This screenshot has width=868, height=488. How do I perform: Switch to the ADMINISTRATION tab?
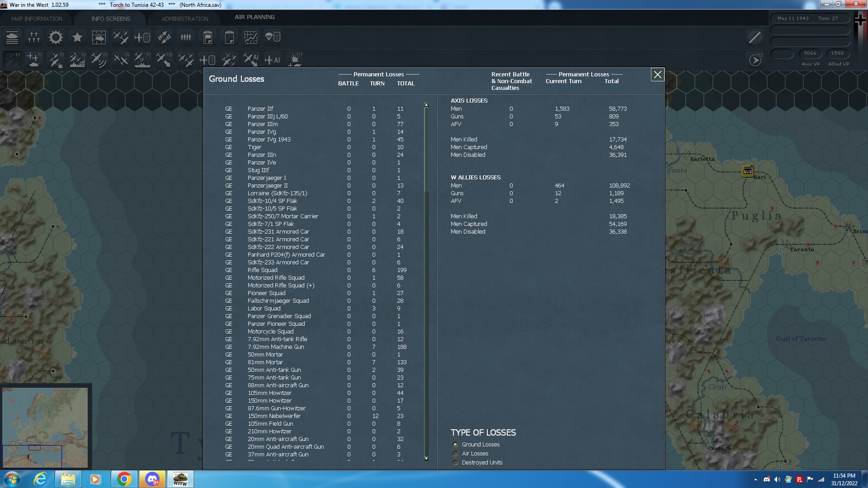click(184, 19)
